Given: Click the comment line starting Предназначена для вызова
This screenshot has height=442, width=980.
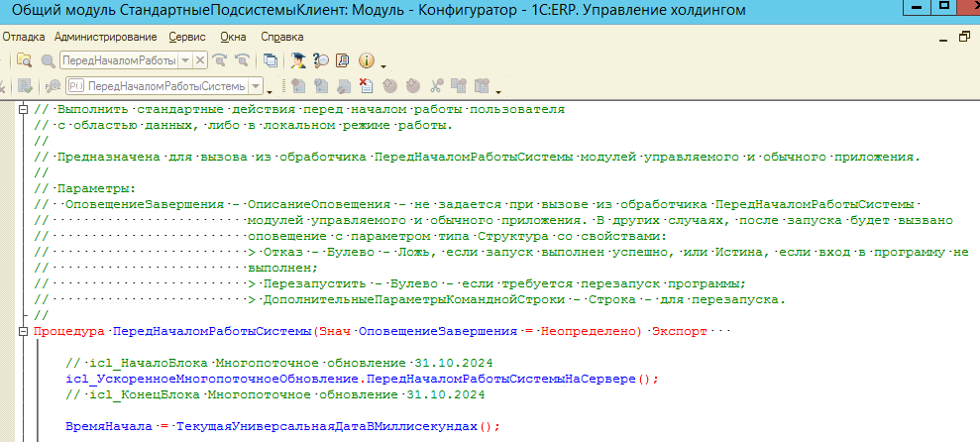Looking at the screenshot, I should pyautogui.click(x=477, y=157).
